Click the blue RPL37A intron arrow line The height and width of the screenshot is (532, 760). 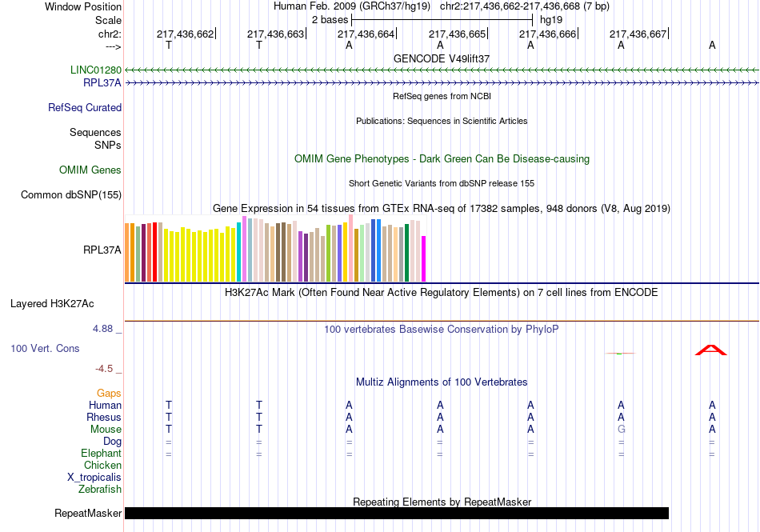pos(442,83)
